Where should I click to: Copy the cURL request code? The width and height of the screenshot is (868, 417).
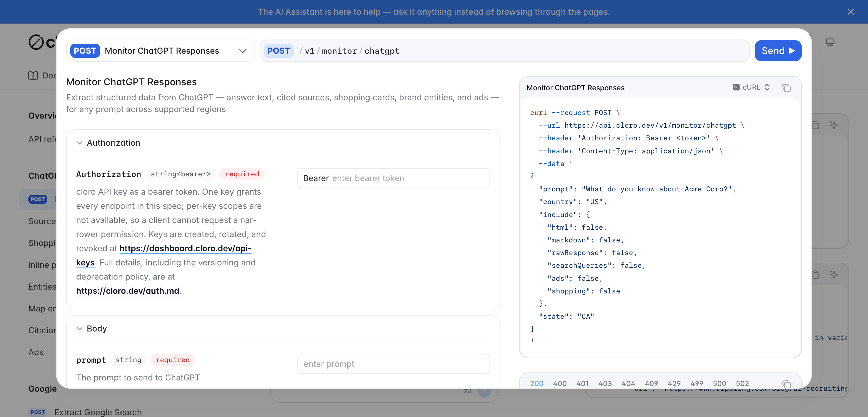[x=787, y=88]
